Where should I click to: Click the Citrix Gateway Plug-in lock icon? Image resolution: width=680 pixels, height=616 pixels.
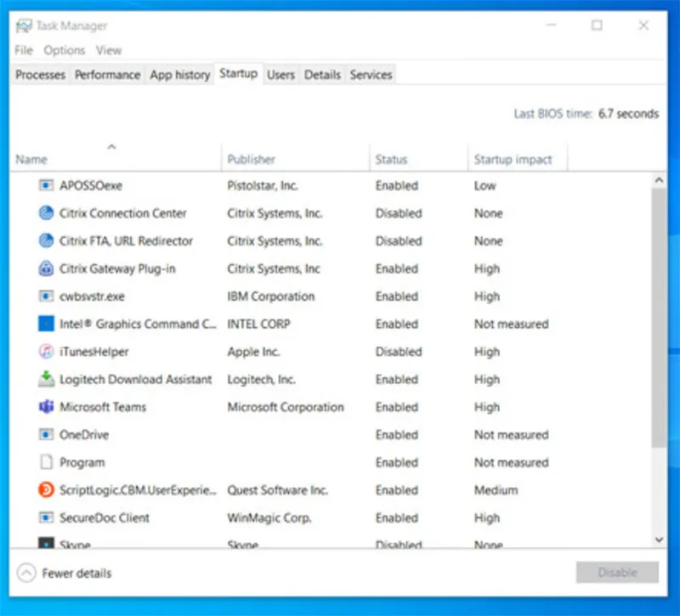coord(46,268)
